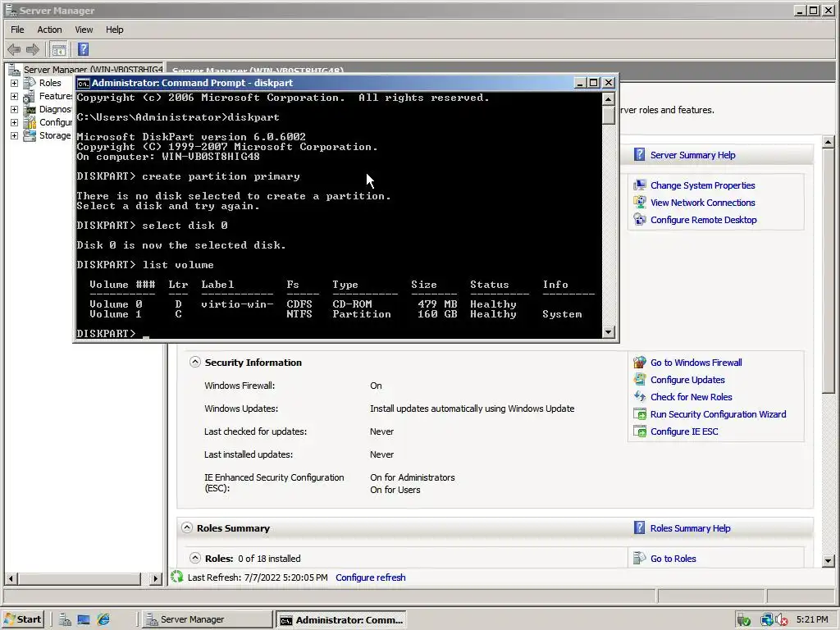Image resolution: width=840 pixels, height=630 pixels.
Task: Expand the Configuration tree node
Action: pyautogui.click(x=15, y=123)
